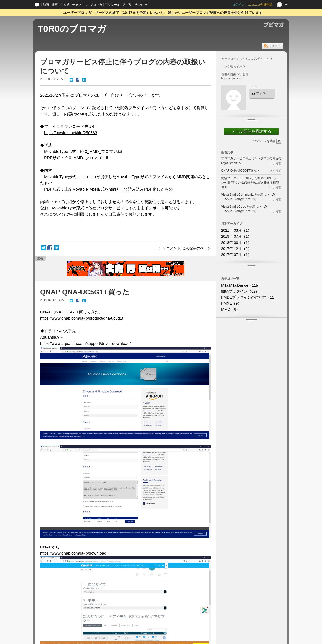Expand the このページを共有 dropdown arrow
The height and width of the screenshot is (644, 322).
pyautogui.click(x=279, y=141)
